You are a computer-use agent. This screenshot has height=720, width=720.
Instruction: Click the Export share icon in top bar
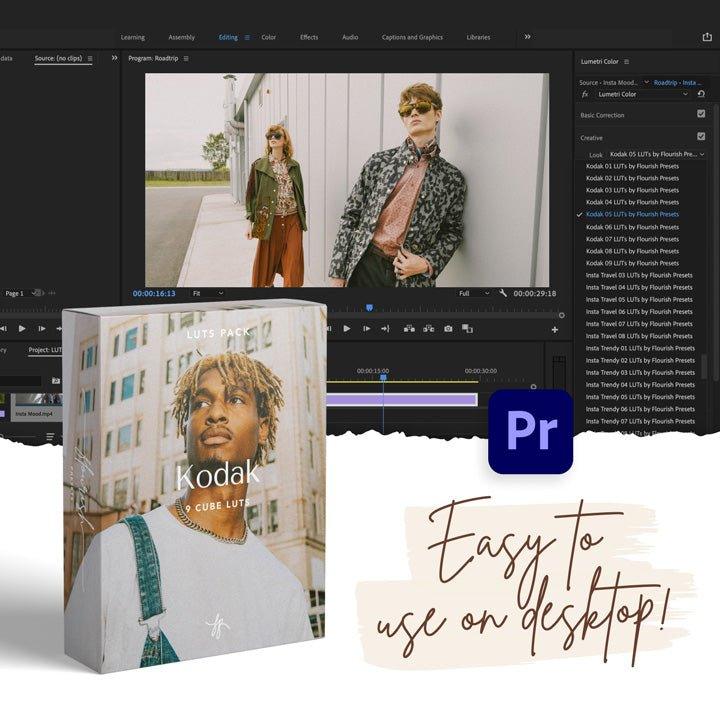(x=707, y=37)
